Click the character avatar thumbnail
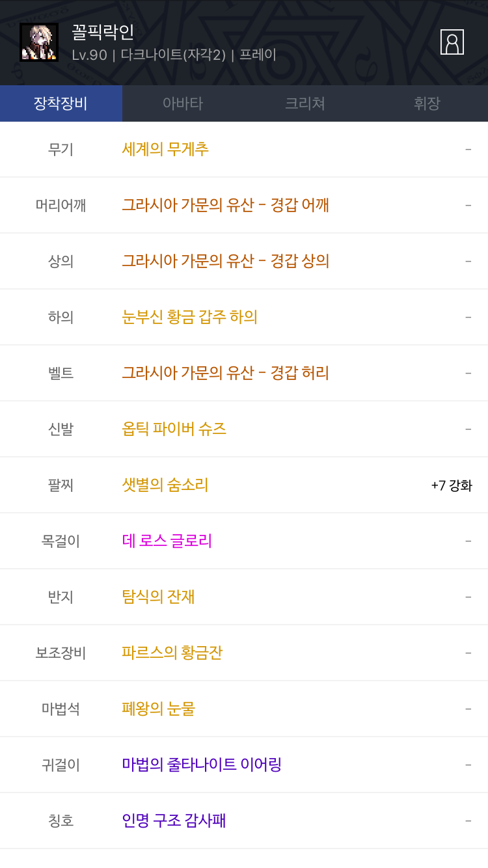The height and width of the screenshot is (868, 488). click(39, 42)
